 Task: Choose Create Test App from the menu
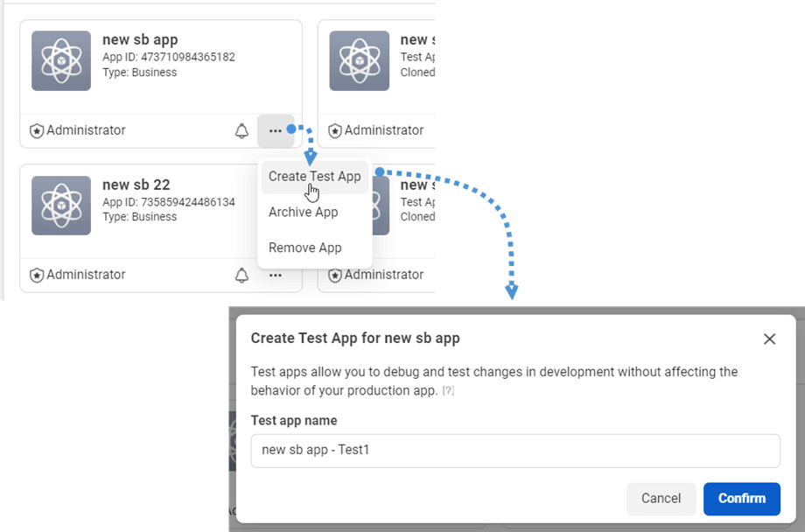coord(314,177)
